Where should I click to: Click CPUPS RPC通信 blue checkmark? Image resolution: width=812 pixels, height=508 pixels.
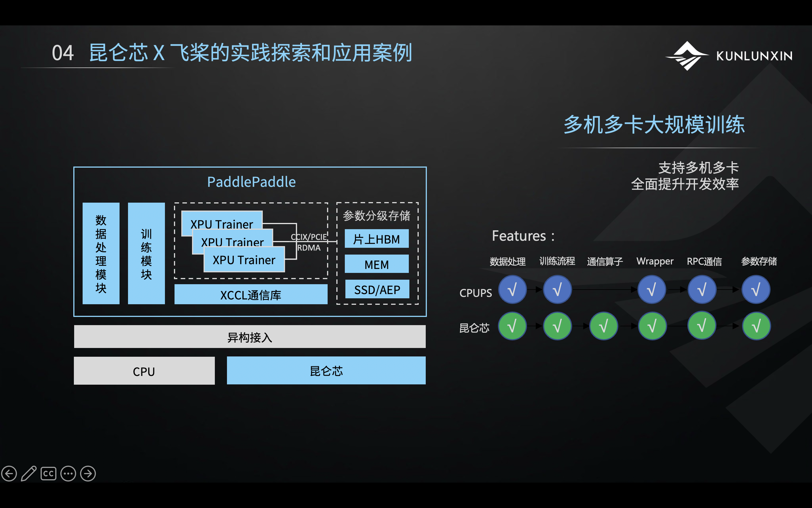[x=702, y=290]
